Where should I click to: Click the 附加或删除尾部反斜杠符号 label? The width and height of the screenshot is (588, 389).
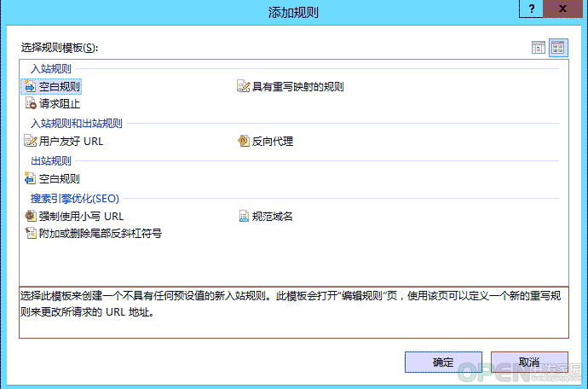(101, 234)
